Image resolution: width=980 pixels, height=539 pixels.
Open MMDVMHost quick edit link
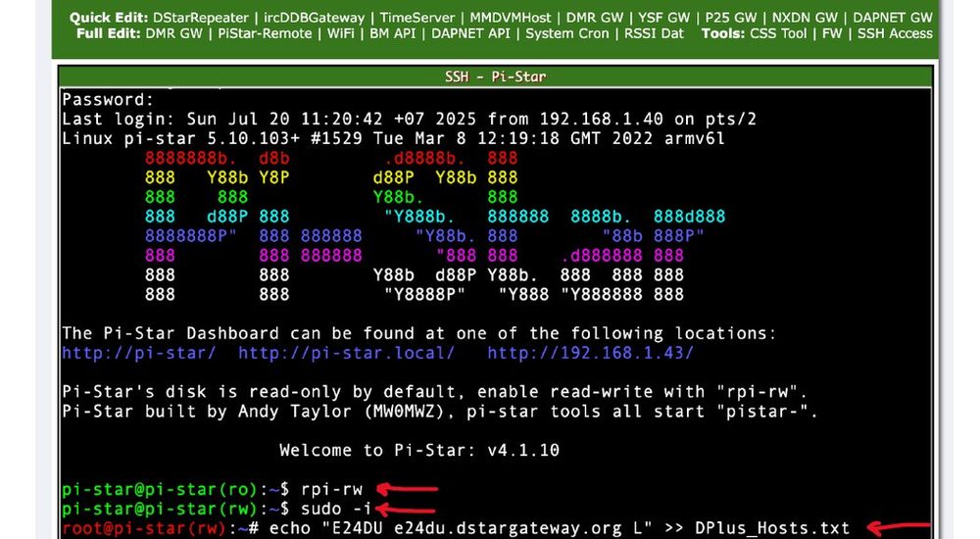[x=511, y=19]
